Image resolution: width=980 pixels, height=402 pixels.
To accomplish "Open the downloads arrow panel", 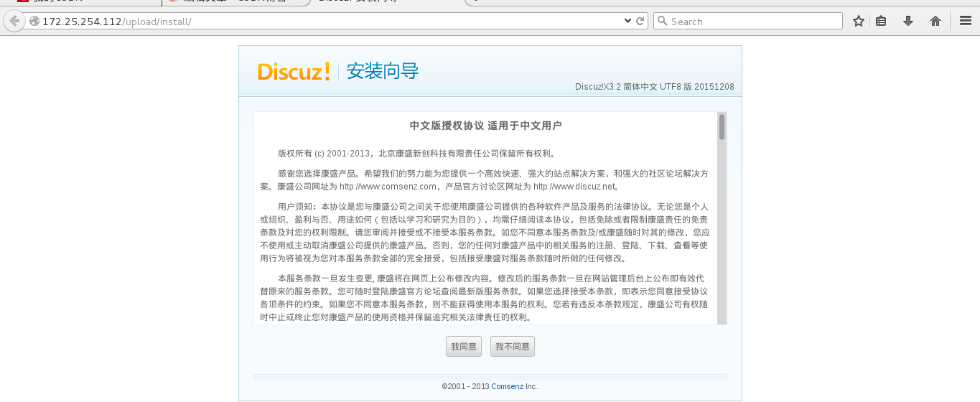I will tap(908, 22).
